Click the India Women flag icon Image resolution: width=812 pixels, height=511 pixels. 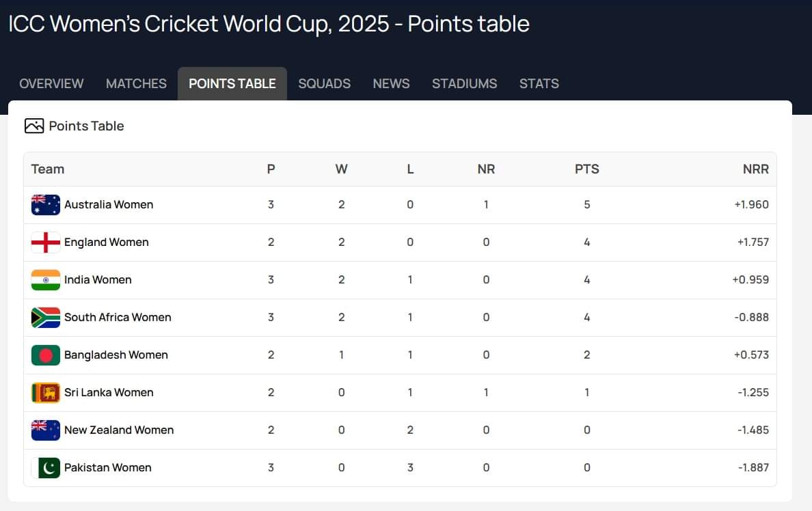click(46, 280)
